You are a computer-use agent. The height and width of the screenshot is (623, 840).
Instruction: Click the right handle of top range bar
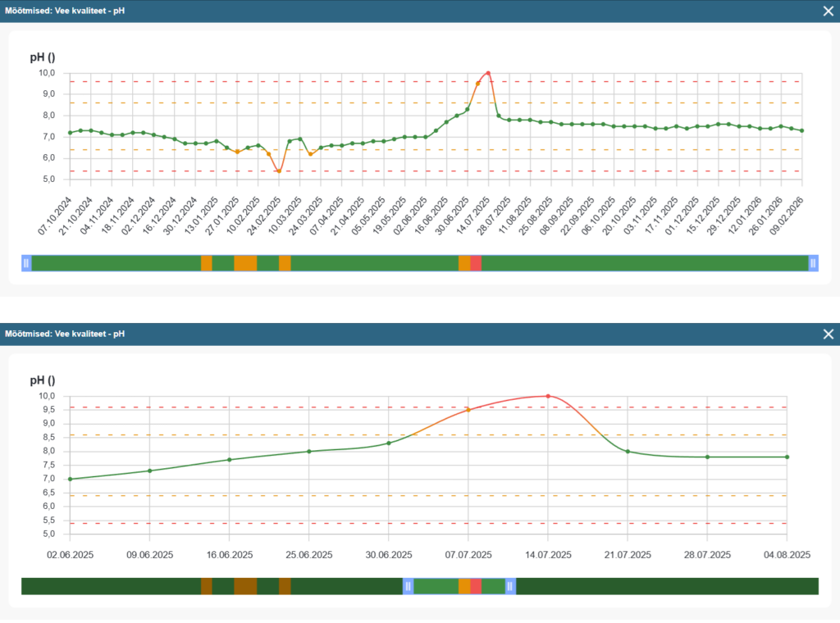coord(813,263)
